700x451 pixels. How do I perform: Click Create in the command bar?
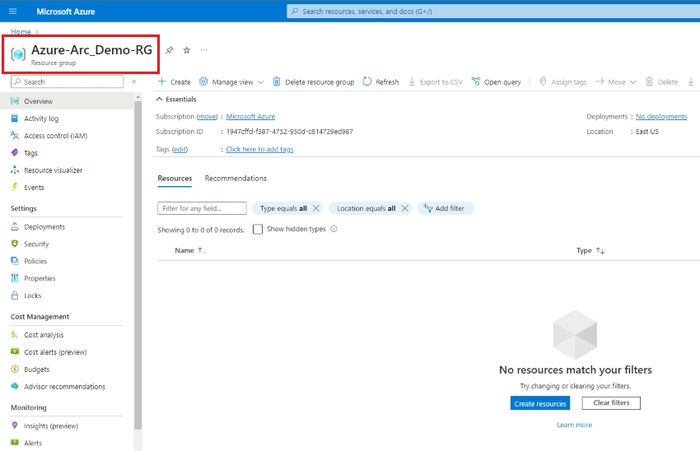point(175,82)
